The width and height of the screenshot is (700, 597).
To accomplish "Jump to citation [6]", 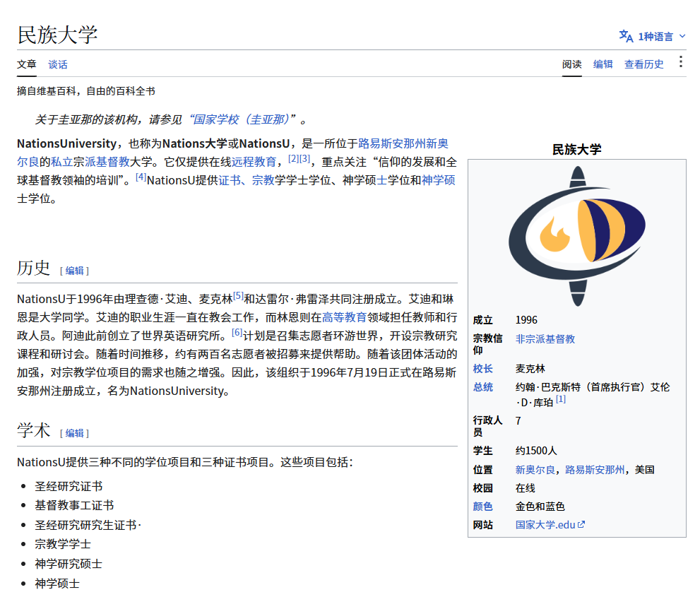I will pyautogui.click(x=237, y=333).
